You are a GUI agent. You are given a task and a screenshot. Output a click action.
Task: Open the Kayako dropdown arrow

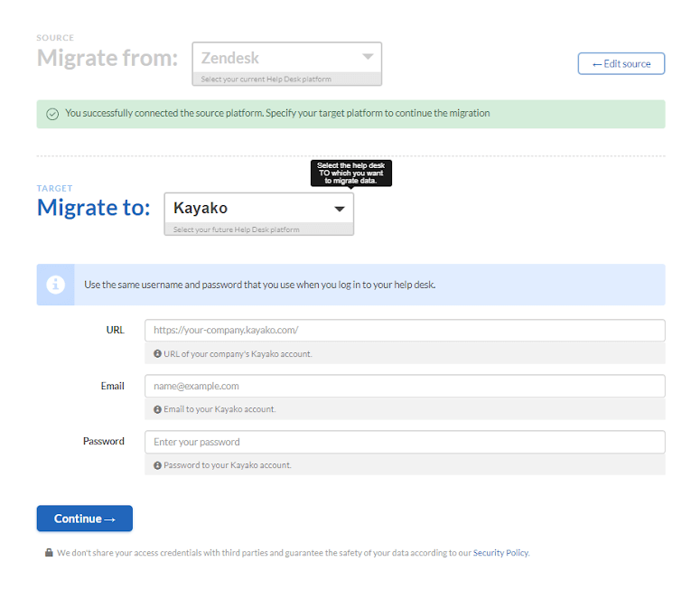tap(340, 209)
